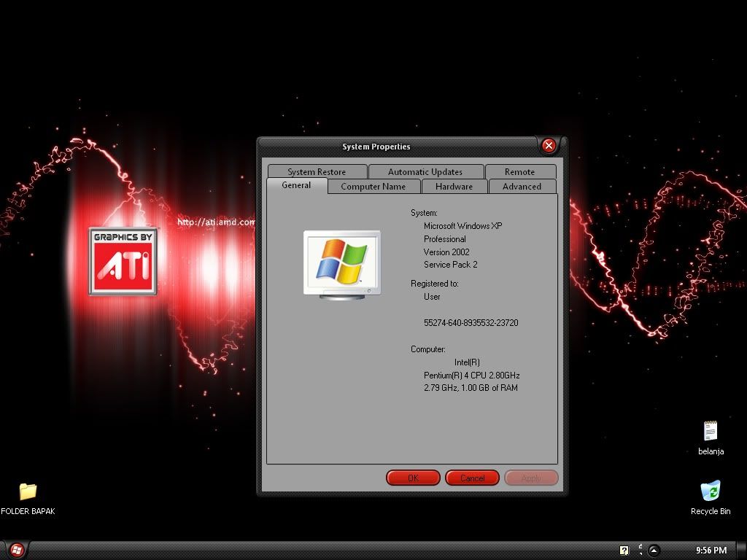Confirm with the OK button
The width and height of the screenshot is (747, 560).
(413, 478)
